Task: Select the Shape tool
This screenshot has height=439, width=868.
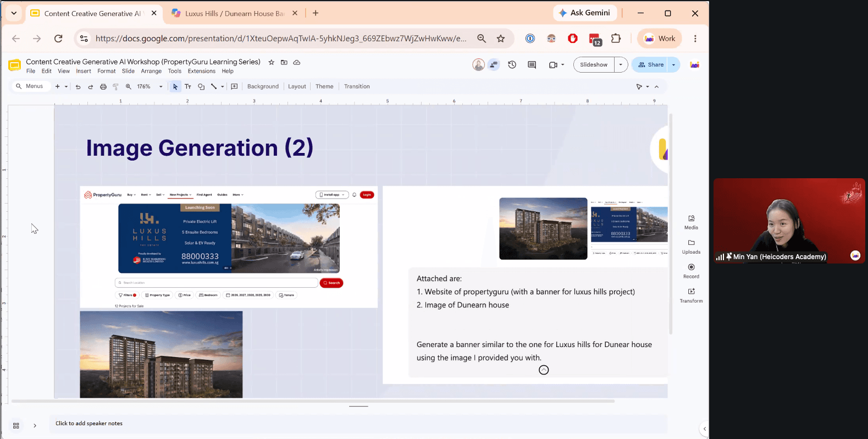Action: click(201, 86)
